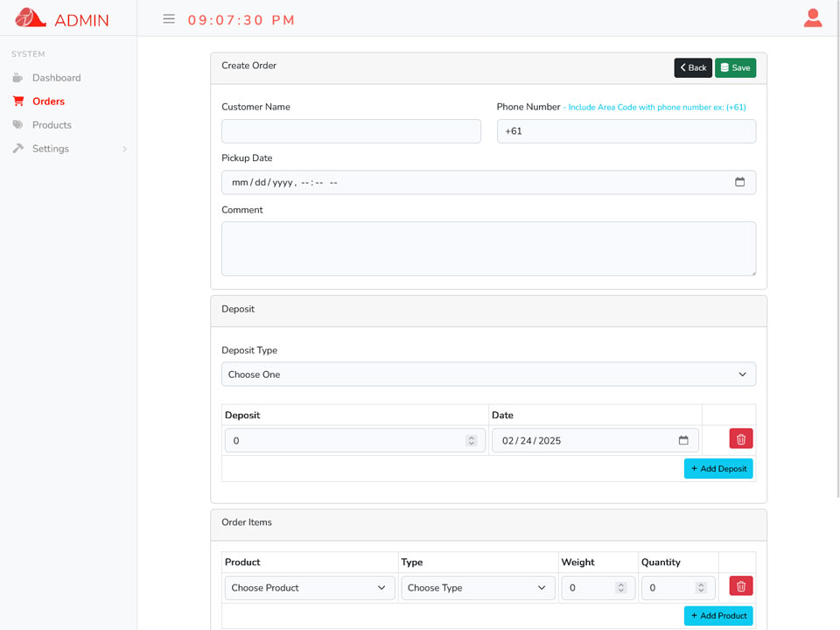The height and width of the screenshot is (630, 840).
Task: Go to Dashboard in sidebar
Action: tap(57, 78)
